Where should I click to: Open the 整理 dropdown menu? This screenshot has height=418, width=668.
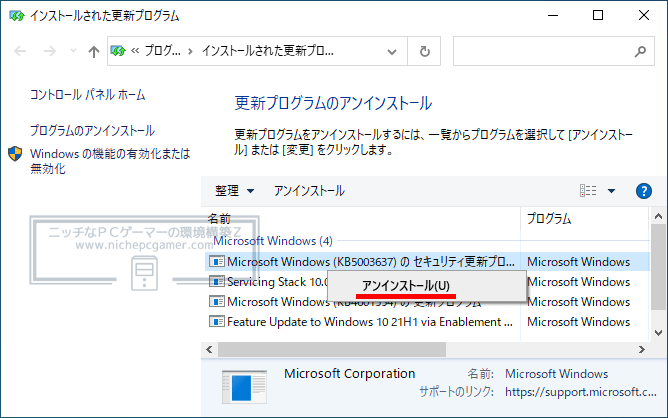[234, 191]
